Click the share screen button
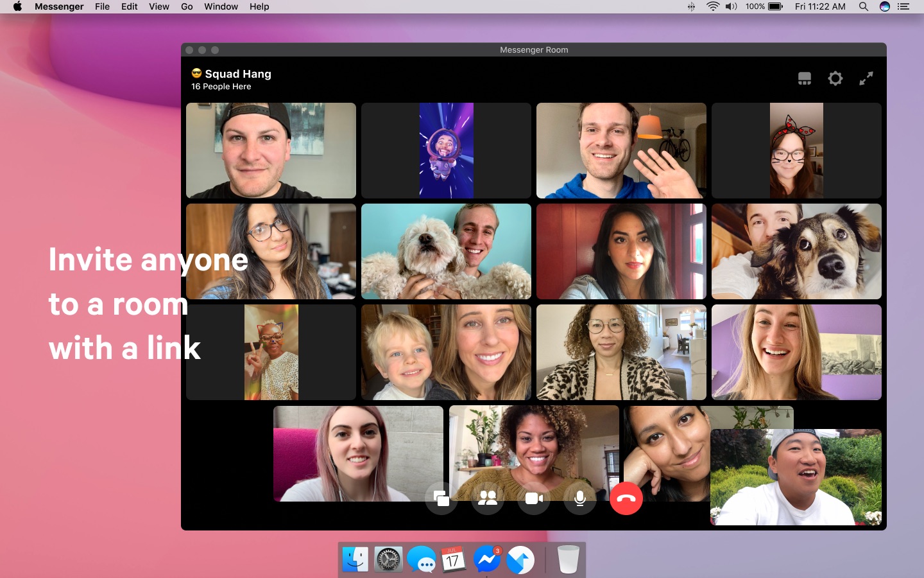Viewport: 924px width, 578px height. click(x=441, y=498)
